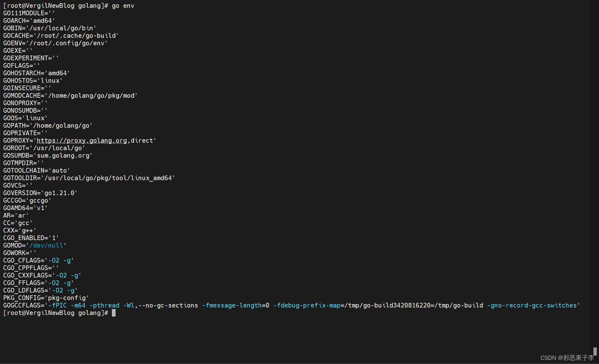Image resolution: width=599 pixels, height=364 pixels.
Task: Click the GO111MODULE='' line
Action: 29,13
